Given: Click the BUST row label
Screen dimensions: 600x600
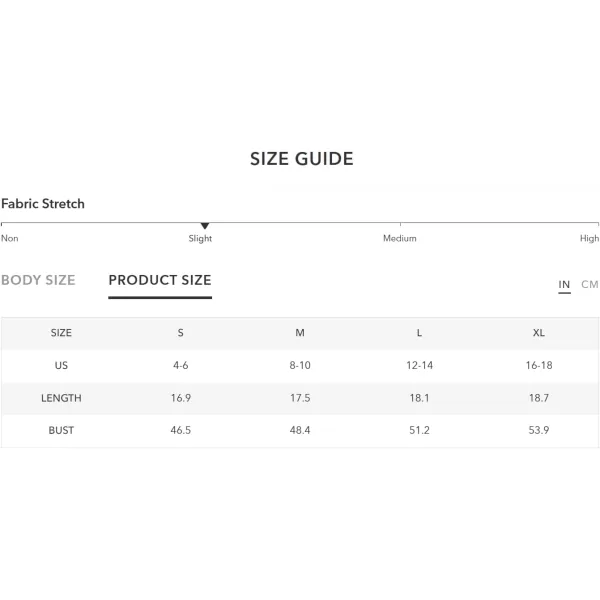Looking at the screenshot, I should tap(61, 430).
